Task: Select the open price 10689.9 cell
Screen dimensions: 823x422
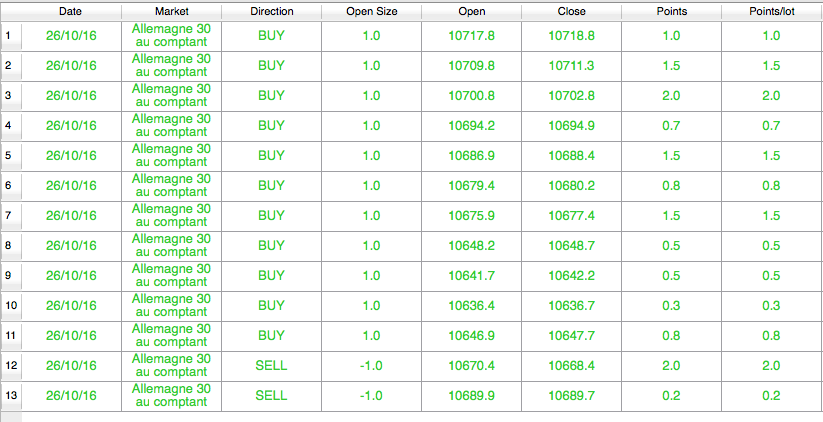Action: (471, 396)
